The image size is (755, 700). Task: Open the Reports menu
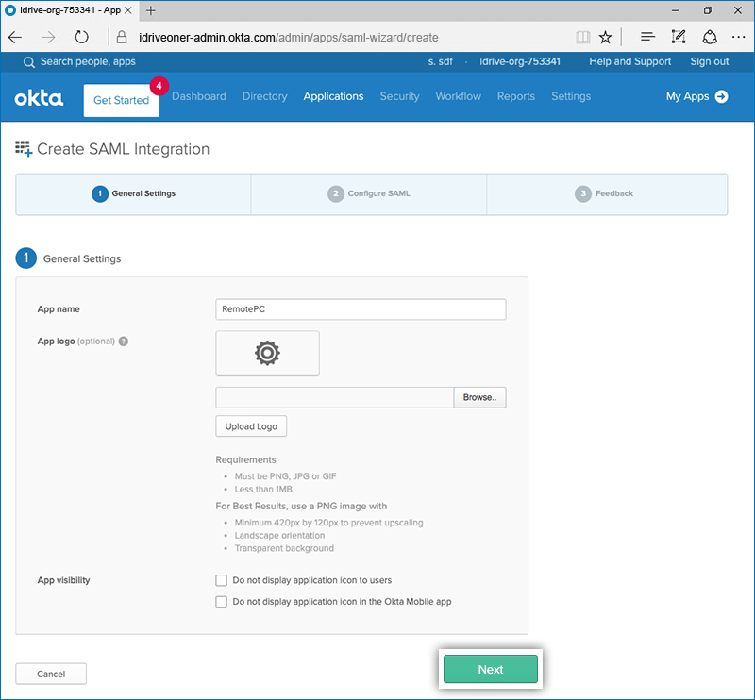click(x=516, y=96)
